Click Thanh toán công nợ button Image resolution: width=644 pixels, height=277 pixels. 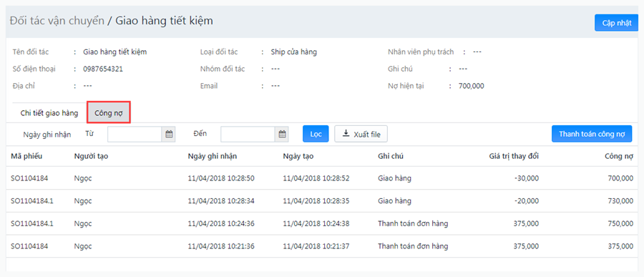point(592,134)
